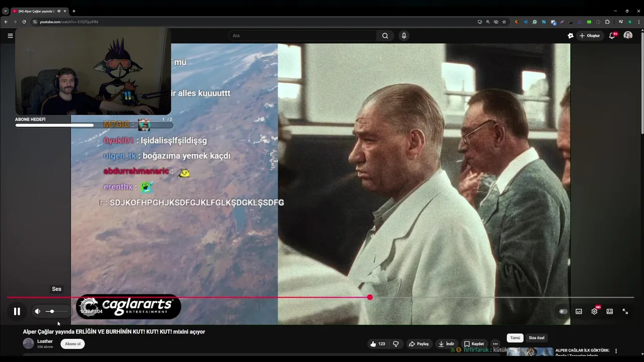Open the Grammarly extension icon
The width and height of the screenshot is (644, 362).
click(534, 22)
